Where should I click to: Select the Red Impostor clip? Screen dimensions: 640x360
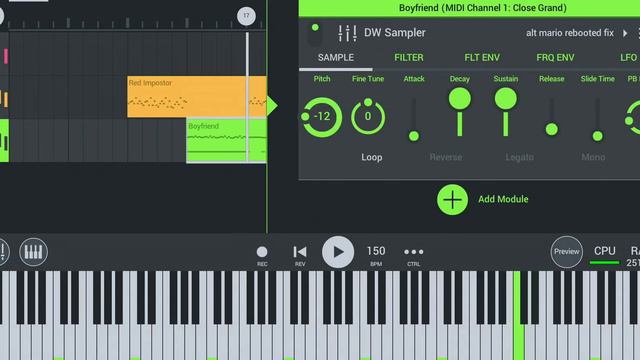[x=197, y=97]
